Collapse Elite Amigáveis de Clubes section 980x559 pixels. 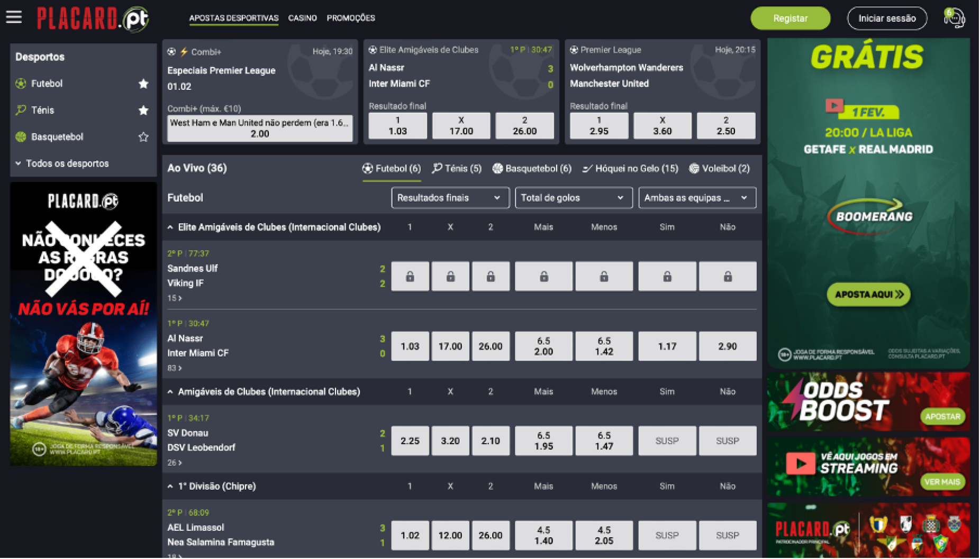point(170,227)
